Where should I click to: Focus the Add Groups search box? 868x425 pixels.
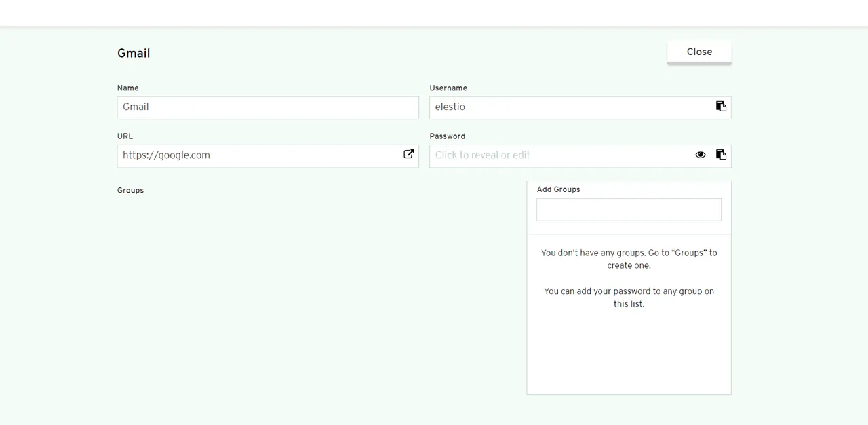coord(629,210)
